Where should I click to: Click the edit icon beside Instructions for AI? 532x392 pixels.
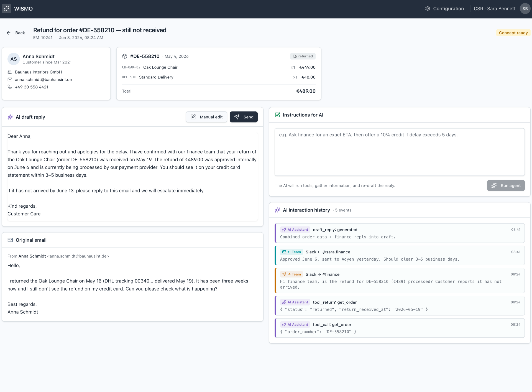click(277, 115)
